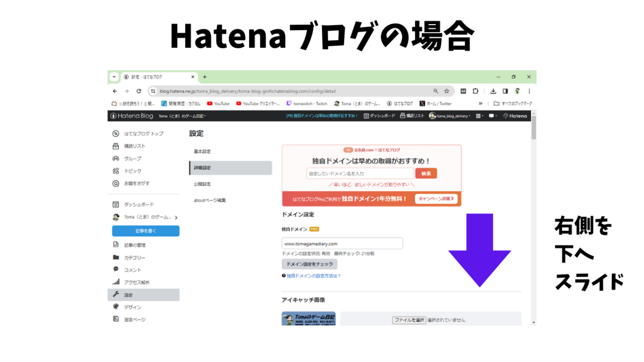Click the PR 独自ドメイン link in header
Image resolution: width=644 pixels, height=362 pixels.
click(323, 116)
